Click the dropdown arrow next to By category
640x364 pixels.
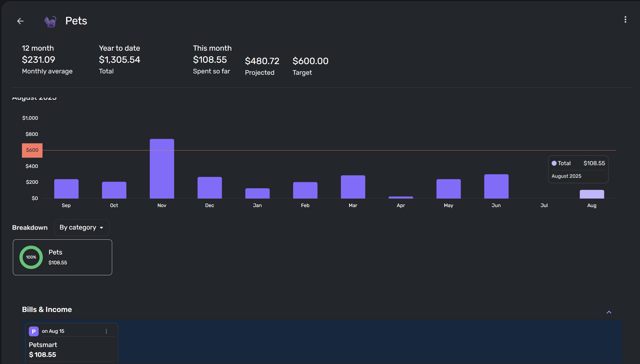point(101,228)
